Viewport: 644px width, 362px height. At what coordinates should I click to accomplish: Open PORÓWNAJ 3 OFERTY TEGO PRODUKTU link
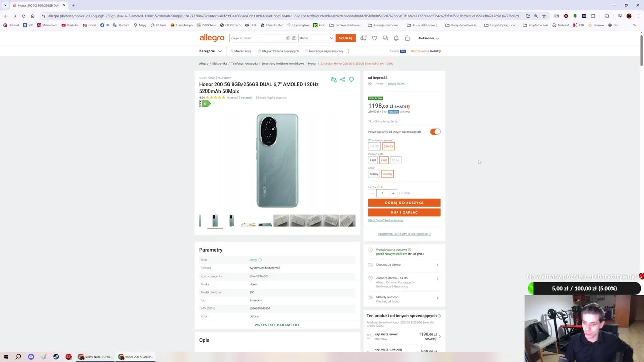pyautogui.click(x=404, y=234)
